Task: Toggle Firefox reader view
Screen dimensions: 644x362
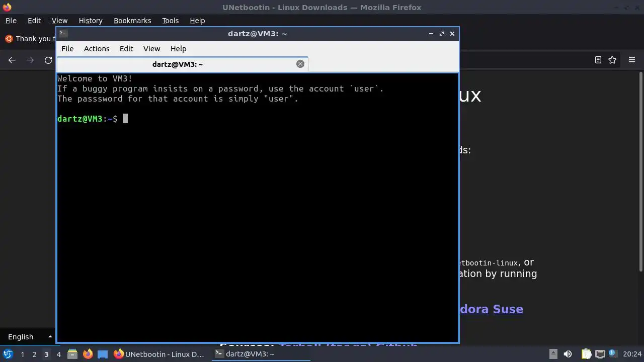Action: coord(598,60)
